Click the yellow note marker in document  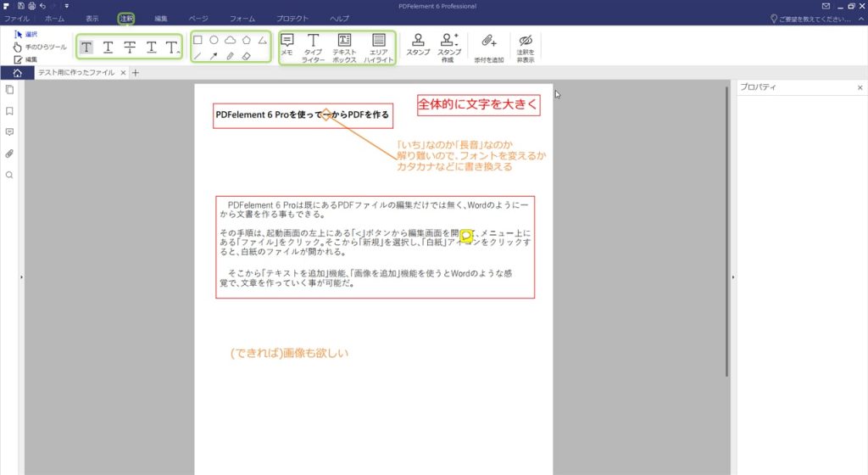click(465, 236)
